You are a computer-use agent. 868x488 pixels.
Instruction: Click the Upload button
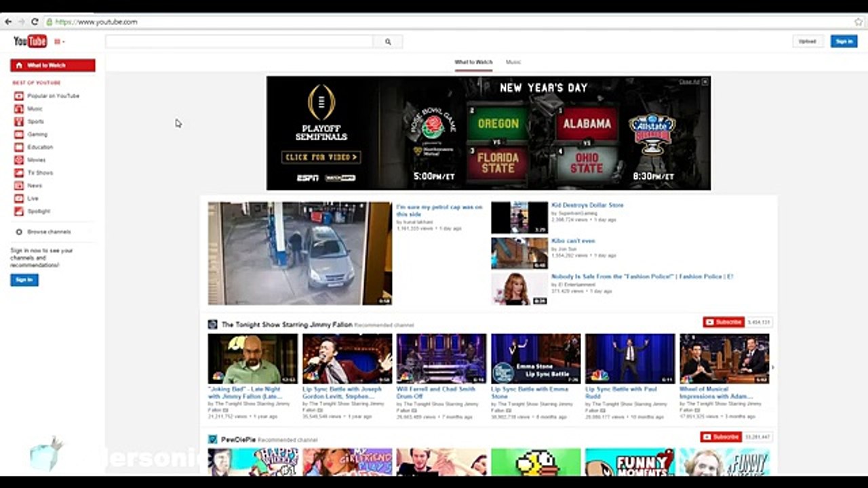pyautogui.click(x=807, y=41)
